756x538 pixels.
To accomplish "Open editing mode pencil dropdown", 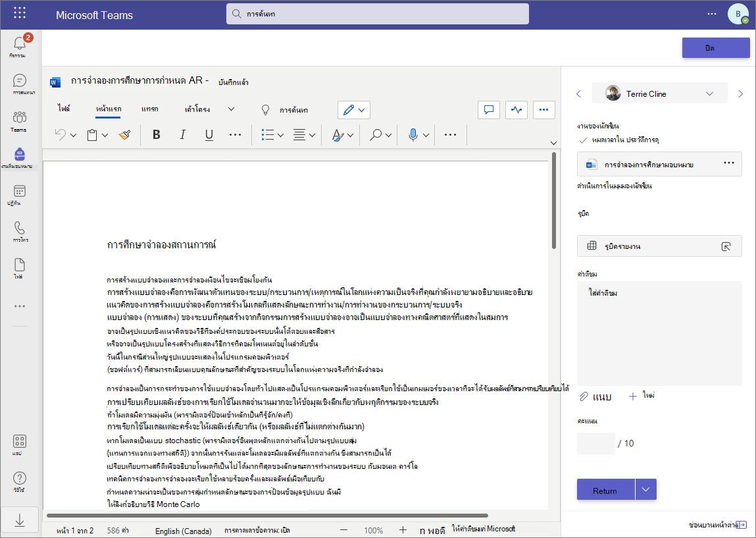I will pyautogui.click(x=354, y=110).
